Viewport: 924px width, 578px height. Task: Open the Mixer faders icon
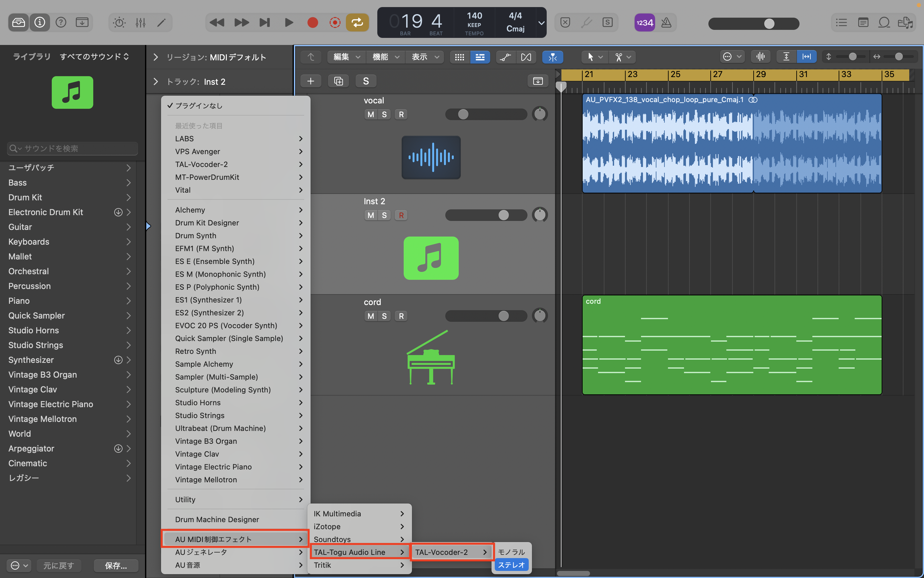click(x=141, y=22)
